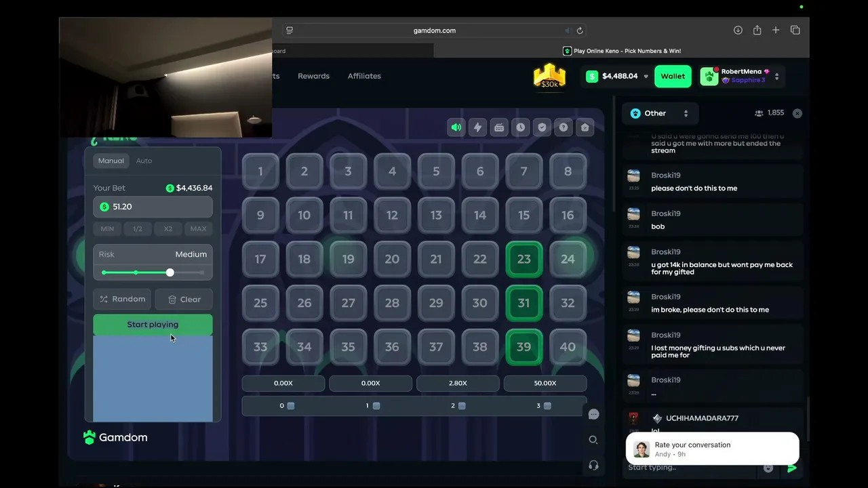
Task: Open the Affiliates menu
Action: pyautogui.click(x=364, y=76)
